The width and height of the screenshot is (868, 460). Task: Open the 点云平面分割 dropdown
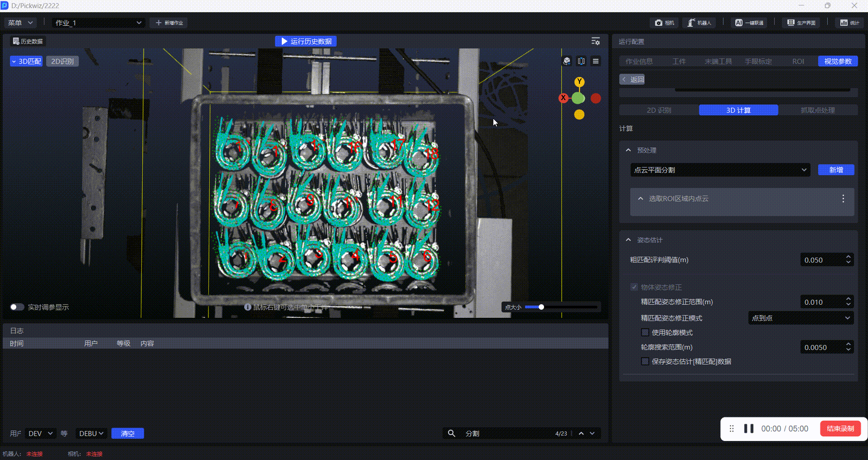(720, 170)
